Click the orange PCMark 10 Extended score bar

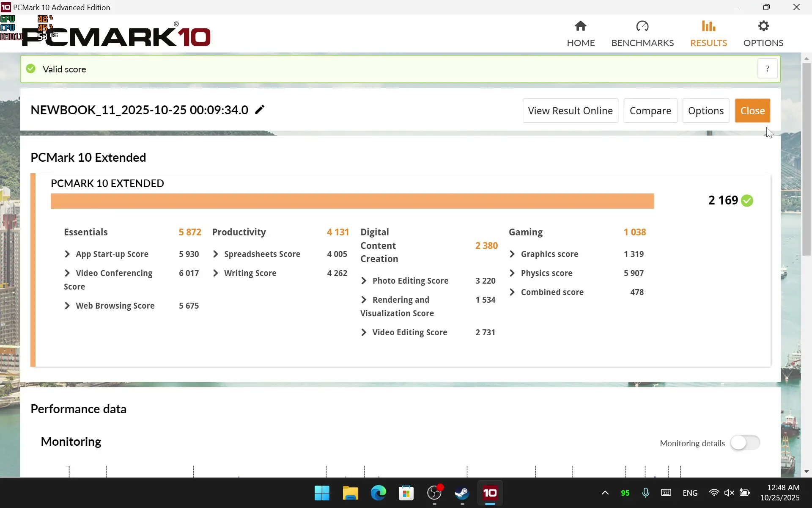point(352,201)
